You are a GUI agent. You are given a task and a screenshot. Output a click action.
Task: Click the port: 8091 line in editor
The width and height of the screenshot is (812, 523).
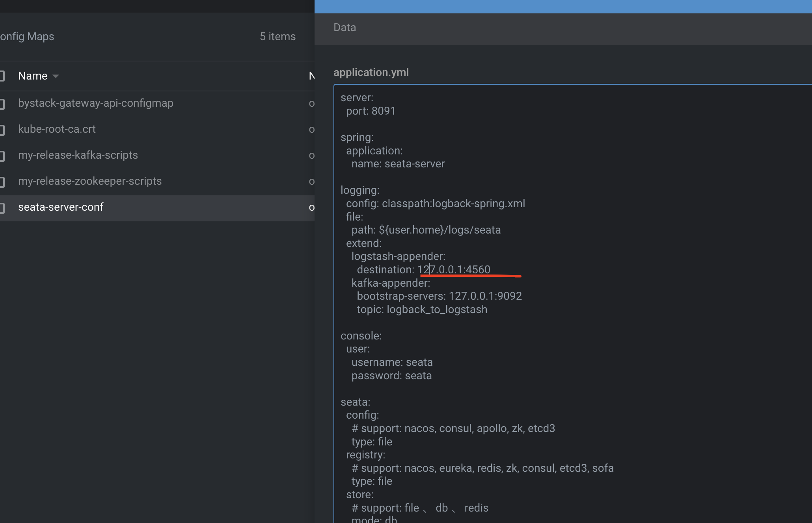371,111
